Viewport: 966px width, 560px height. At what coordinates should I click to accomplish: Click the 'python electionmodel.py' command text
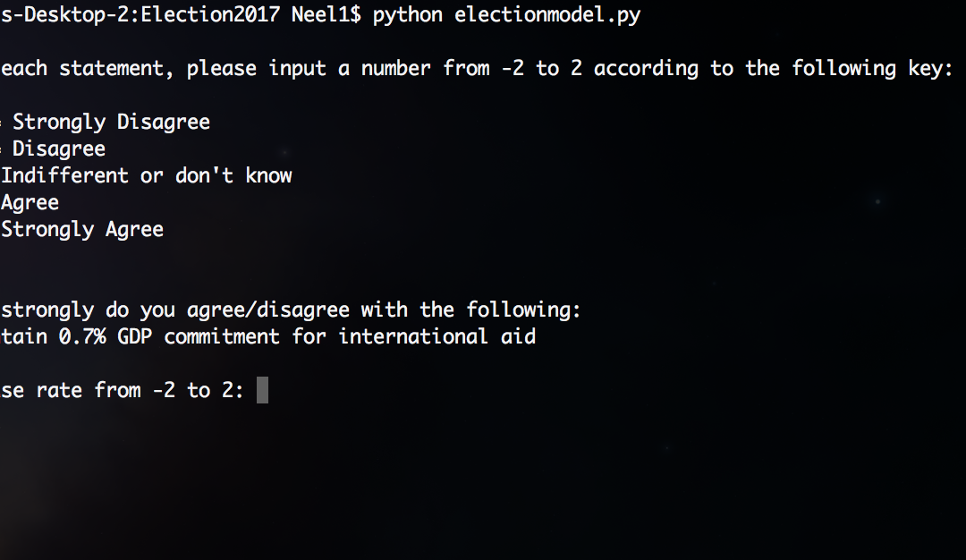(x=506, y=15)
